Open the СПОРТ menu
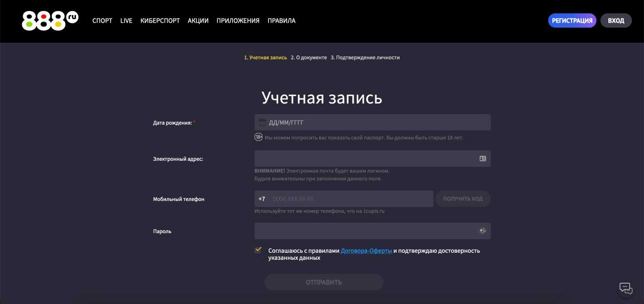This screenshot has height=304, width=644. tap(102, 21)
